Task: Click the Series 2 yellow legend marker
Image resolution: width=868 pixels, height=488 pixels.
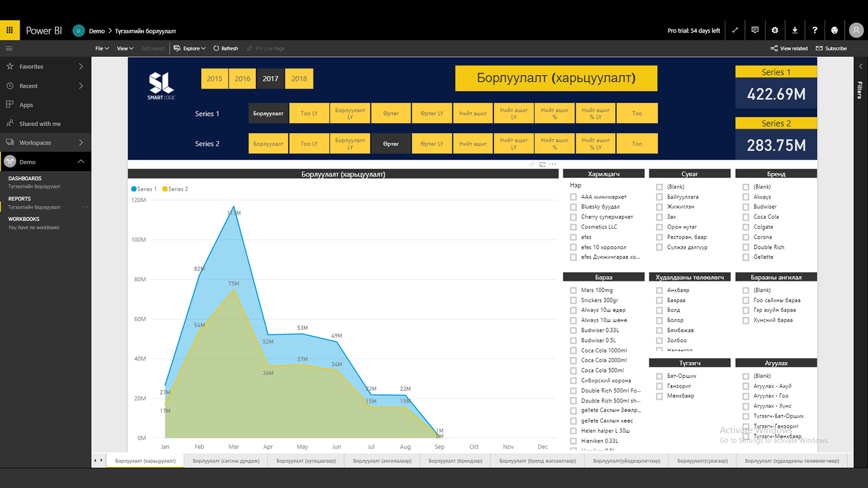Action: tap(165, 189)
